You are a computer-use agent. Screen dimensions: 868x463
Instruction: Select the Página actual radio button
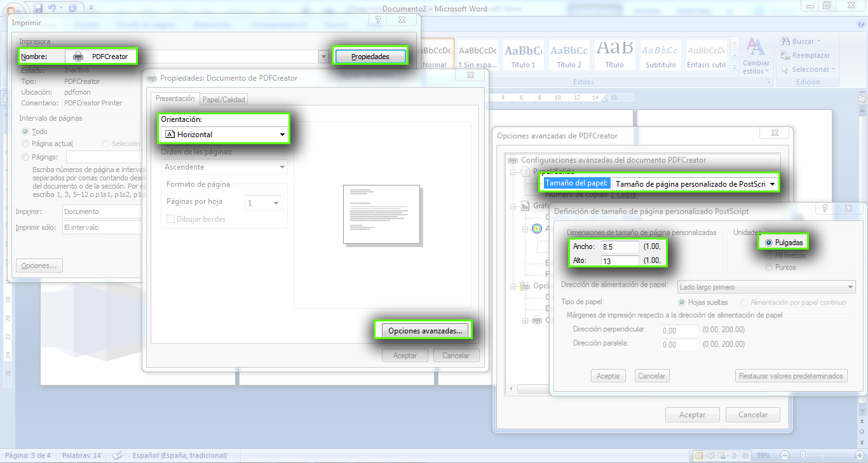25,144
